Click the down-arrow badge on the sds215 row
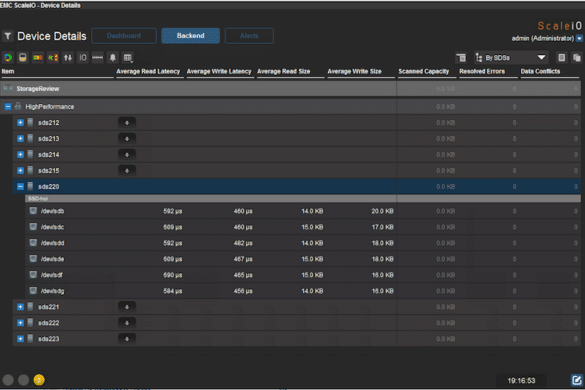 (x=127, y=171)
